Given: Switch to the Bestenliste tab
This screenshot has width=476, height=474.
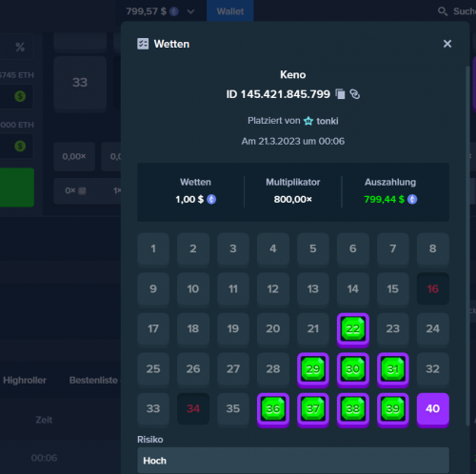Looking at the screenshot, I should pos(93,380).
